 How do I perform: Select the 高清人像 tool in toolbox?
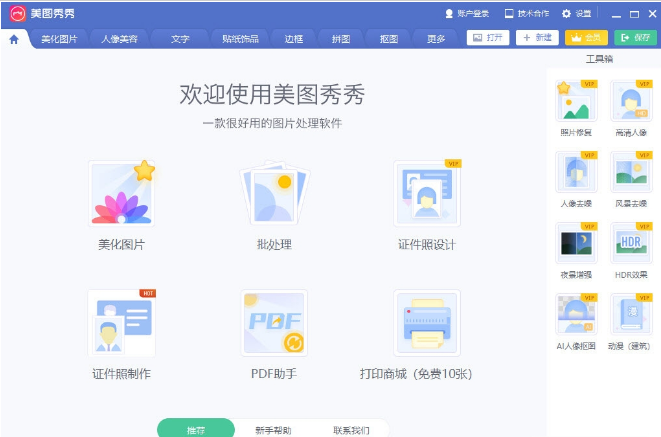coord(631,102)
